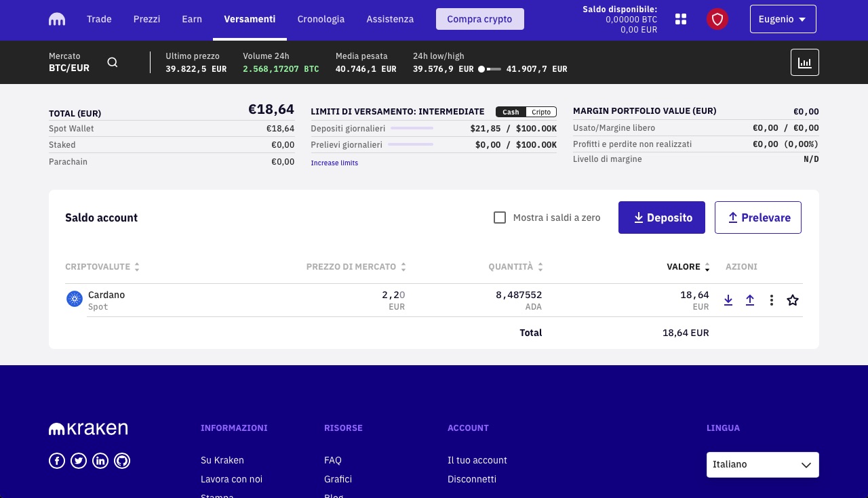868x498 pixels.
Task: Go to the Prezzi tab
Action: coord(147,19)
